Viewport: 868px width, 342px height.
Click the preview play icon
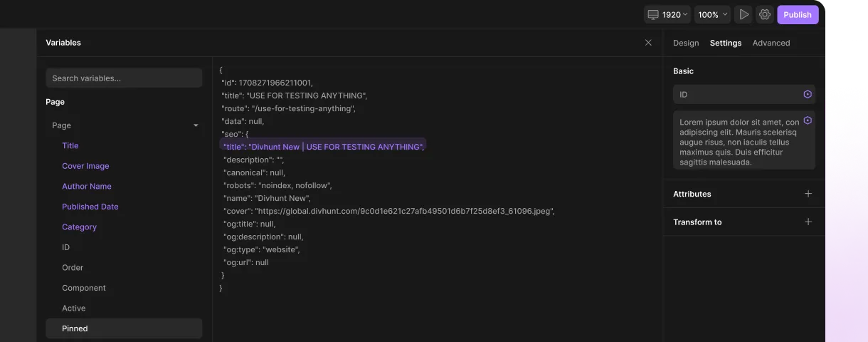(744, 14)
